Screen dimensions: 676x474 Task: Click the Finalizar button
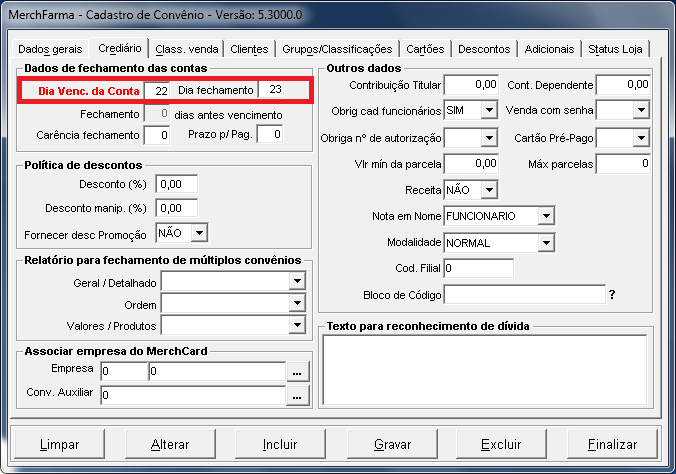(x=612, y=444)
